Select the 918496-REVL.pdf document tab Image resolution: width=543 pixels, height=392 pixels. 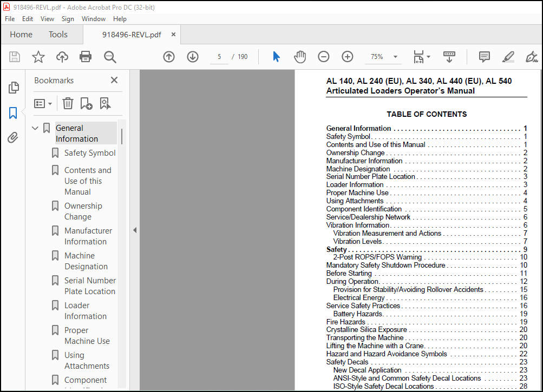(132, 35)
